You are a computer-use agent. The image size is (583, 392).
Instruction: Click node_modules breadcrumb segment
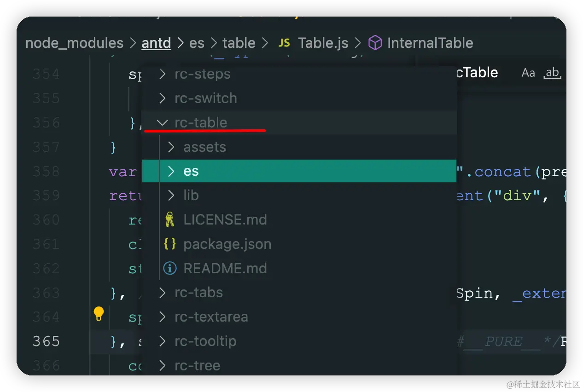coord(74,43)
